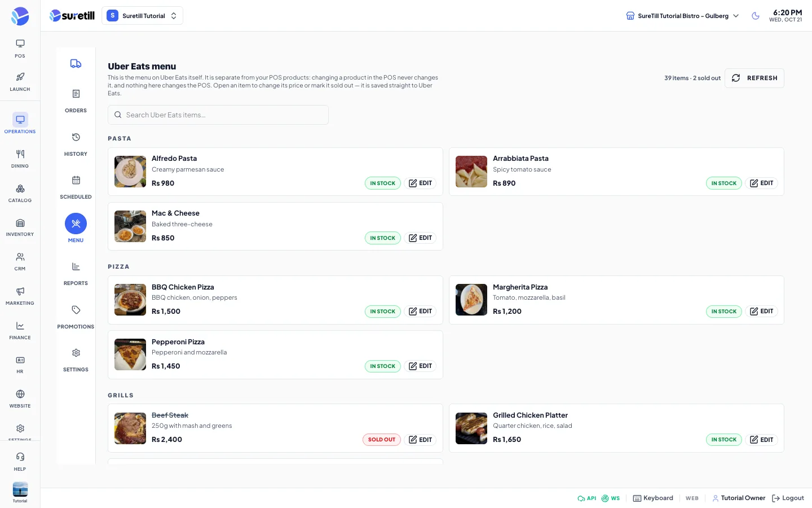Edit Mac & Cheese item

[x=420, y=238]
